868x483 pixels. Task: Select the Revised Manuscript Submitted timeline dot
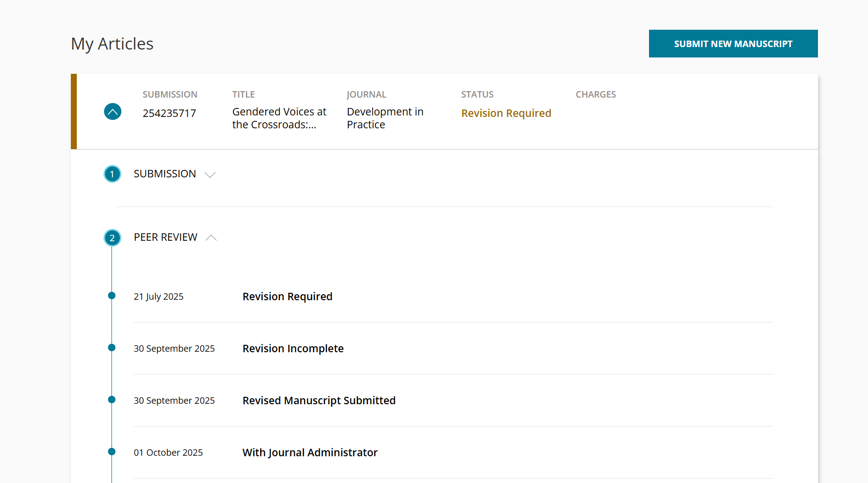(x=112, y=400)
